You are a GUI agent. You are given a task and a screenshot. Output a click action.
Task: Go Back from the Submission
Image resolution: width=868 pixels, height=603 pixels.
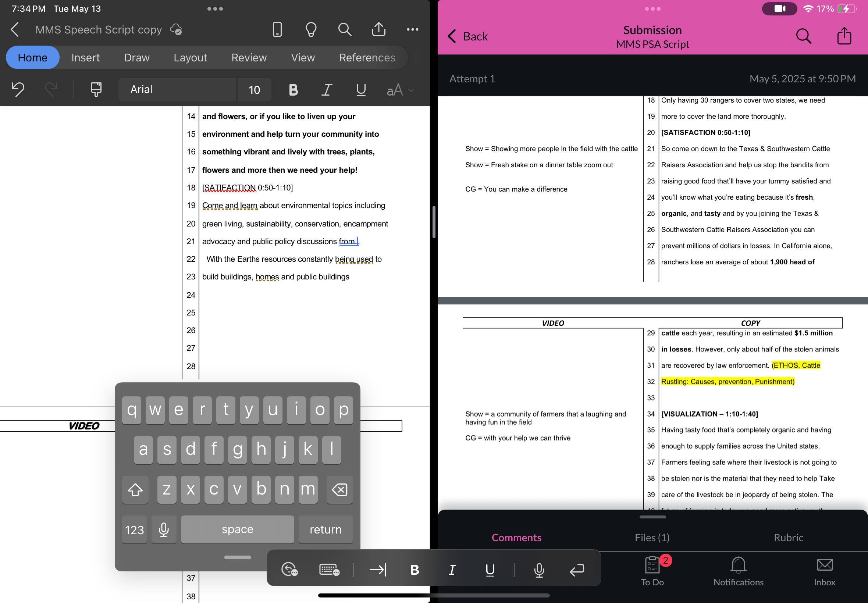click(467, 36)
